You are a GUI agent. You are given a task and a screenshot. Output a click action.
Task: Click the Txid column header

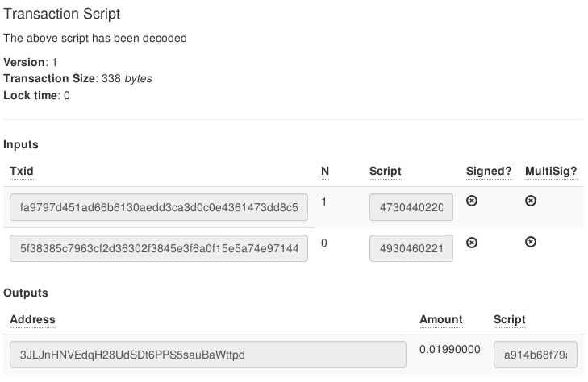pos(22,172)
